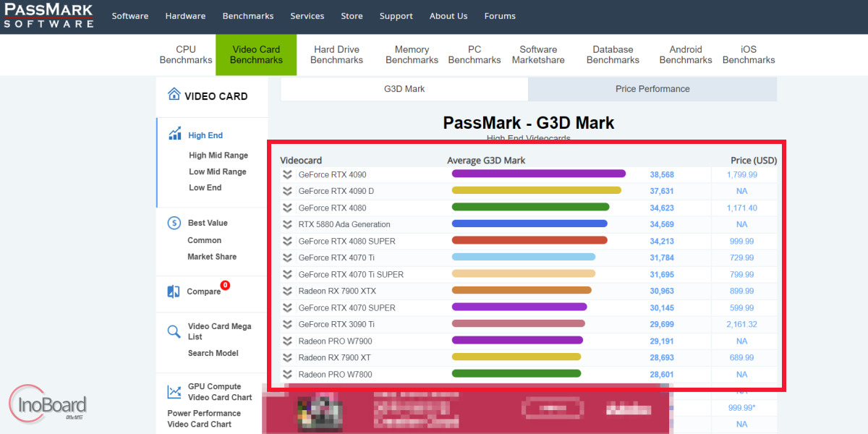Open the Radeon RX 7900 XTX card link
868x434 pixels.
point(337,291)
